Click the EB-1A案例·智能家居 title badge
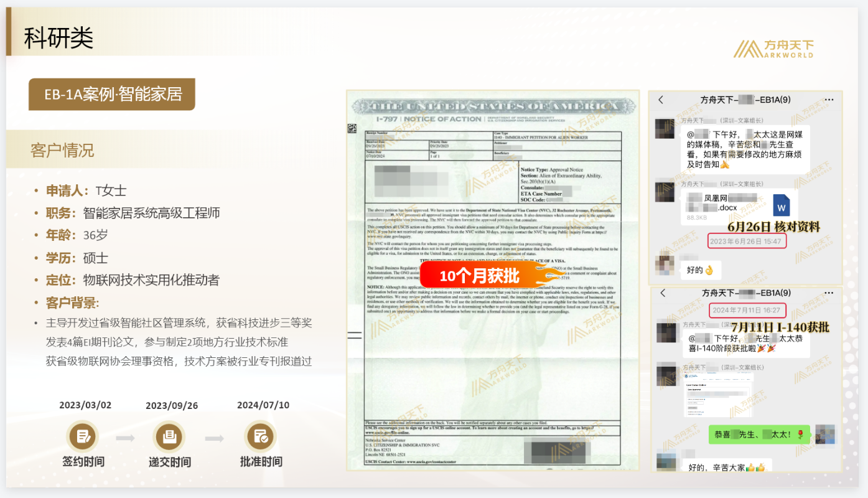The width and height of the screenshot is (868, 498). click(112, 95)
